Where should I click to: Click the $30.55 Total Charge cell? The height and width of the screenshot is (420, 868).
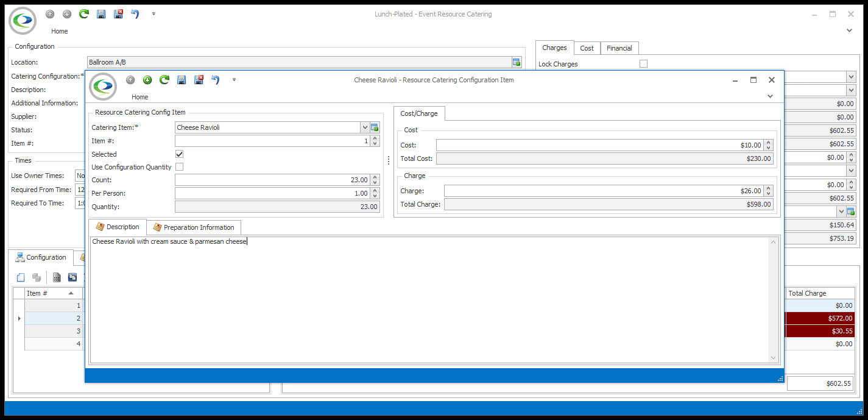pyautogui.click(x=820, y=331)
